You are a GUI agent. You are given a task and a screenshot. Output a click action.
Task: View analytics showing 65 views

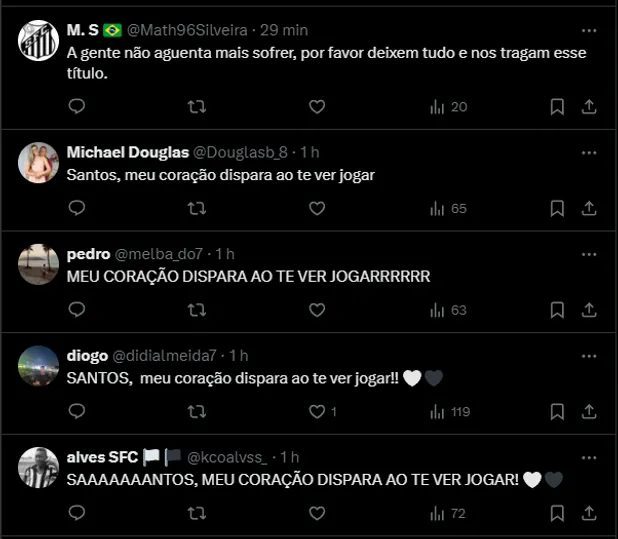coord(449,208)
